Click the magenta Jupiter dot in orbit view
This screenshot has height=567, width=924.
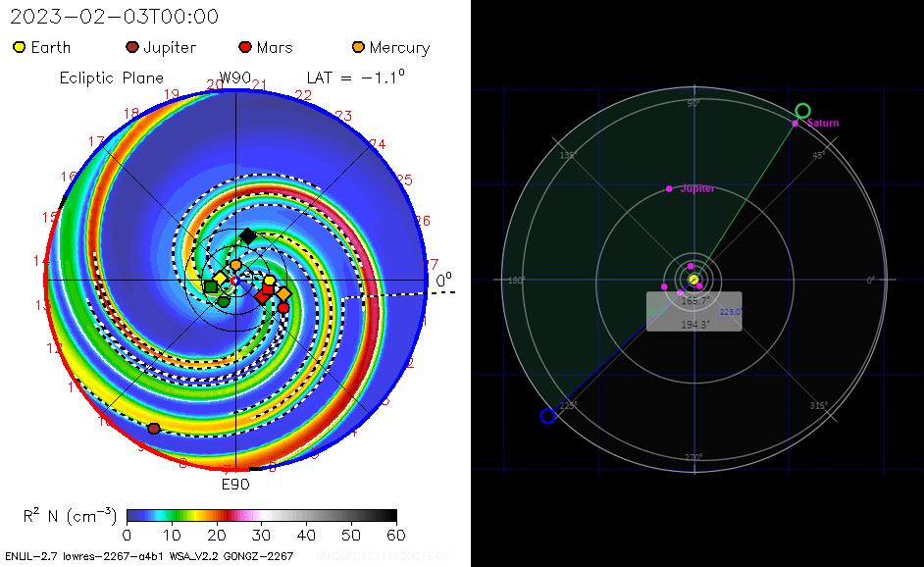[x=669, y=188]
